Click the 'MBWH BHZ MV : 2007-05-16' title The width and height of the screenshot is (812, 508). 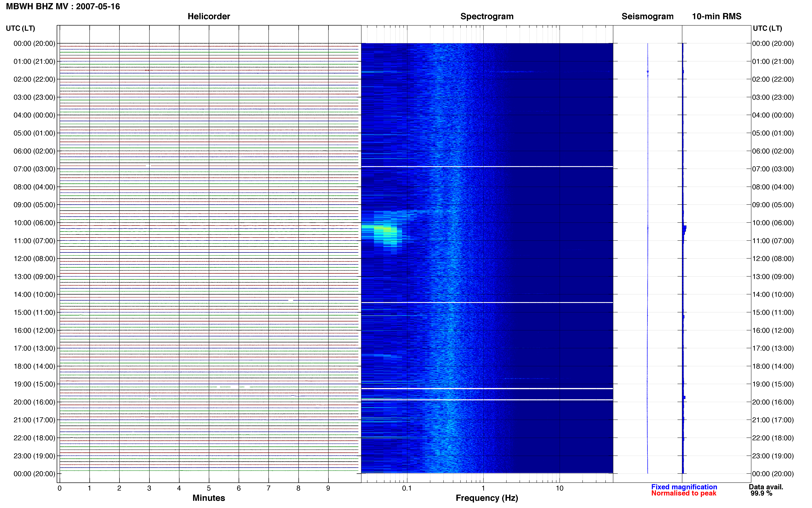click(63, 6)
